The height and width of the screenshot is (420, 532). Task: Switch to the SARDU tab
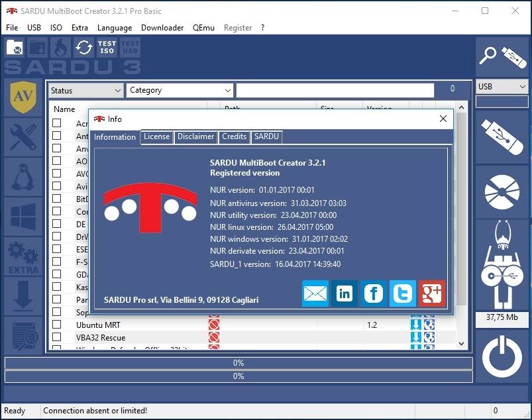pos(266,136)
